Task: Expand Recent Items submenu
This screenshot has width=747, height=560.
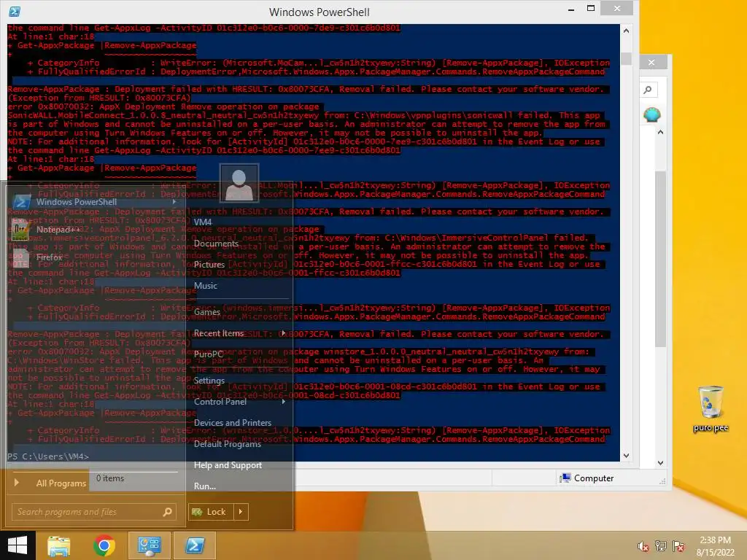Action: click(239, 333)
